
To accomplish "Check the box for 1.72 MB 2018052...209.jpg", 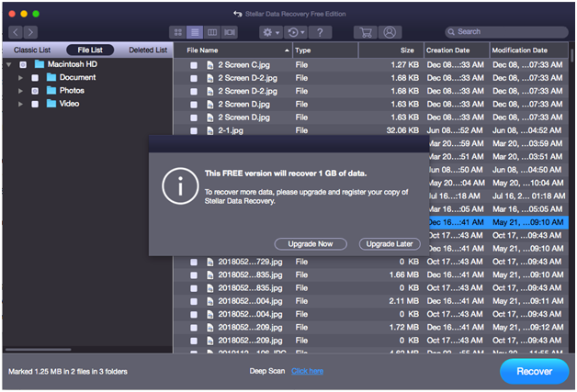I will click(194, 328).
